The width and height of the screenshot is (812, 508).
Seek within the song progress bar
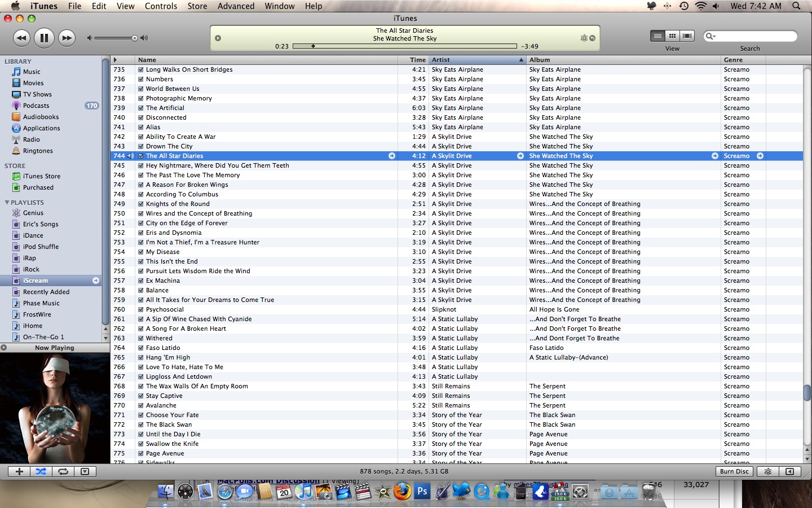click(x=405, y=46)
